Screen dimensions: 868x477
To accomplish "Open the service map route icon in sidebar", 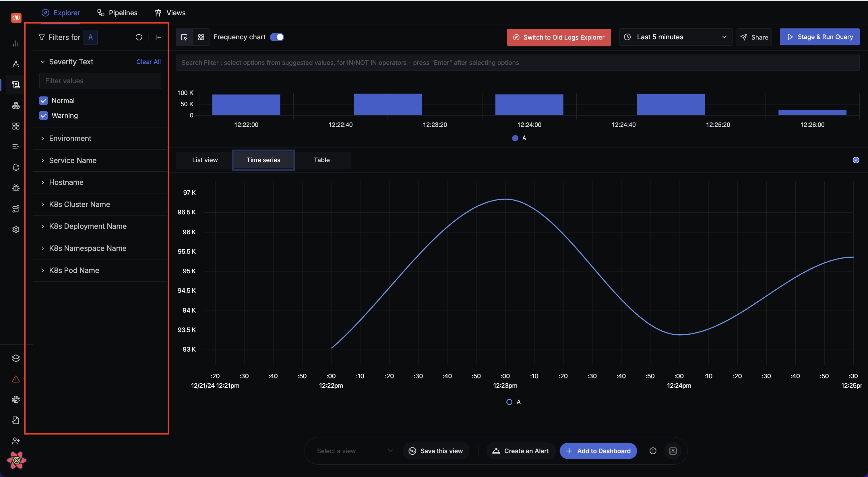I will point(16,209).
